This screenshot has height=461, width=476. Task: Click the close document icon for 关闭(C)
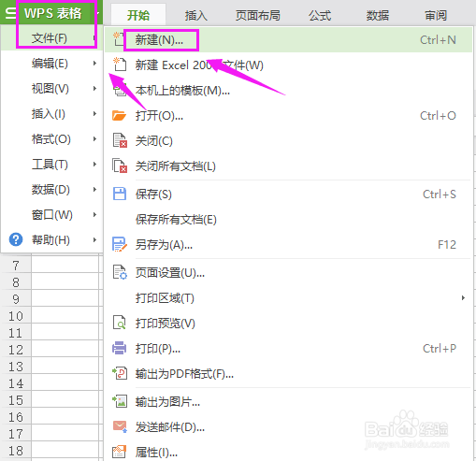[x=120, y=140]
